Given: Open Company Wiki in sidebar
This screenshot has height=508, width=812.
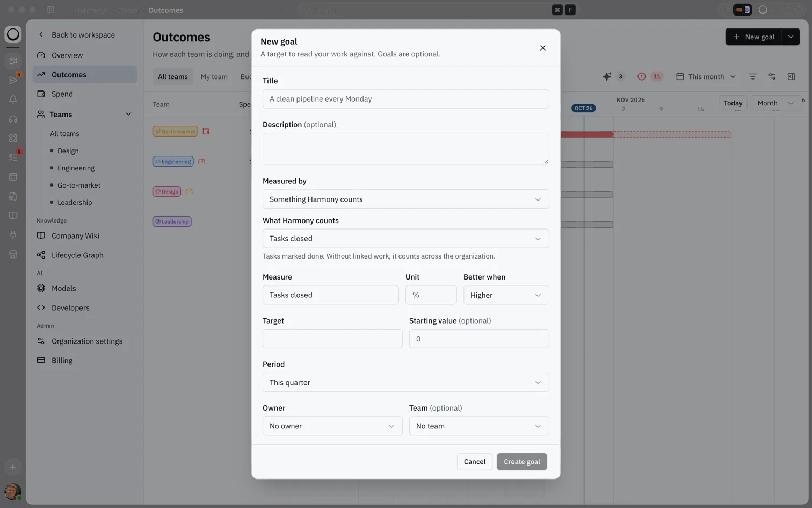Looking at the screenshot, I should click(x=85, y=235).
